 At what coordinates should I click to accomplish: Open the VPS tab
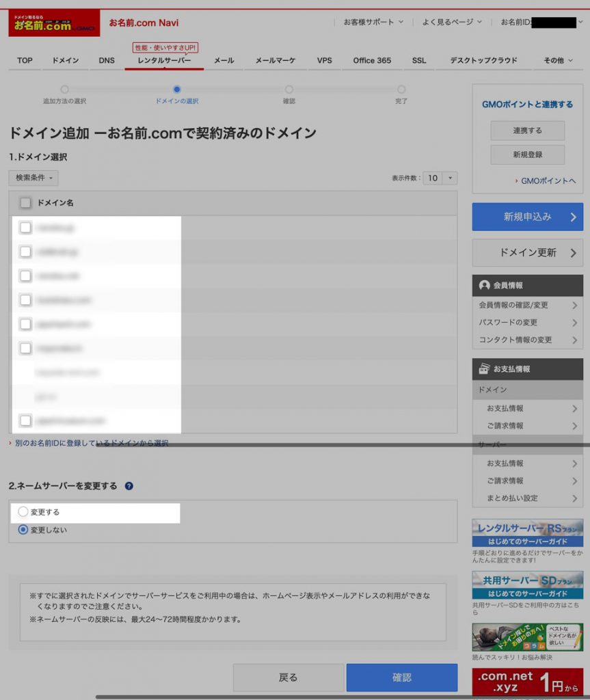click(324, 60)
